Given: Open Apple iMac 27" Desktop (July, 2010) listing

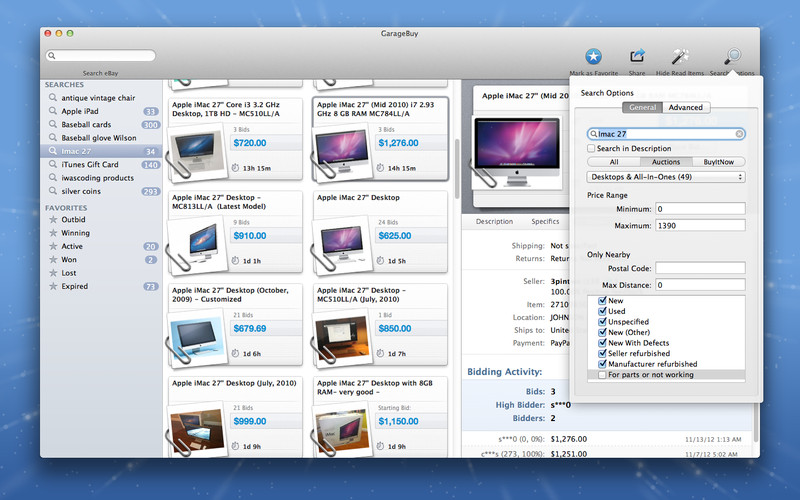Looking at the screenshot, I should (x=235, y=417).
